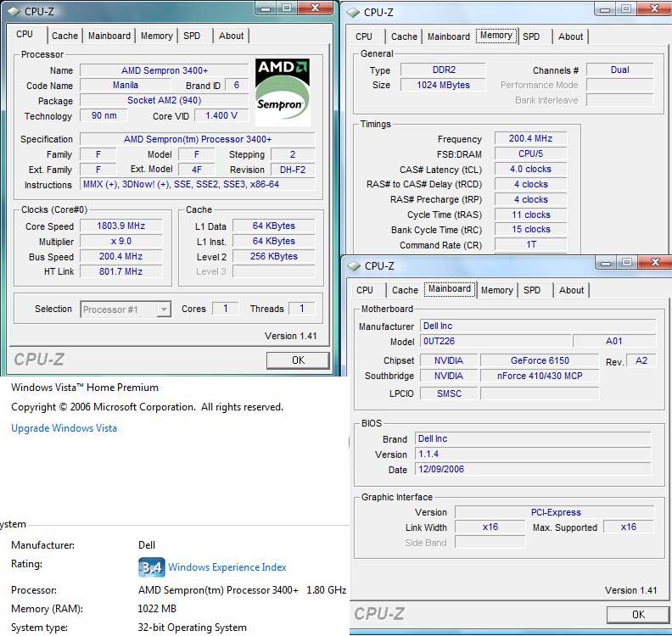Click the BIOS Date value 12/09/2006
The image size is (672, 636).
[x=533, y=469]
